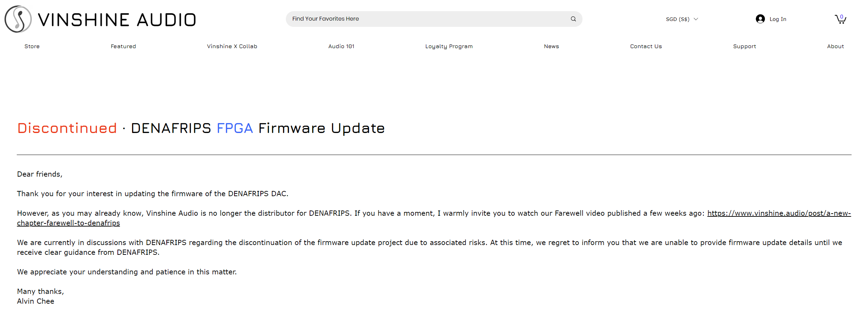Open the Audio 101 section
868x318 pixels.
341,46
